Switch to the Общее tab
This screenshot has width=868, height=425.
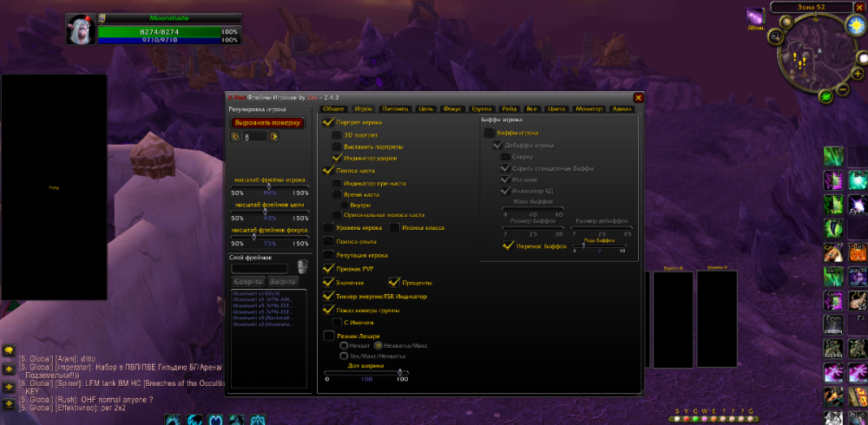point(334,109)
